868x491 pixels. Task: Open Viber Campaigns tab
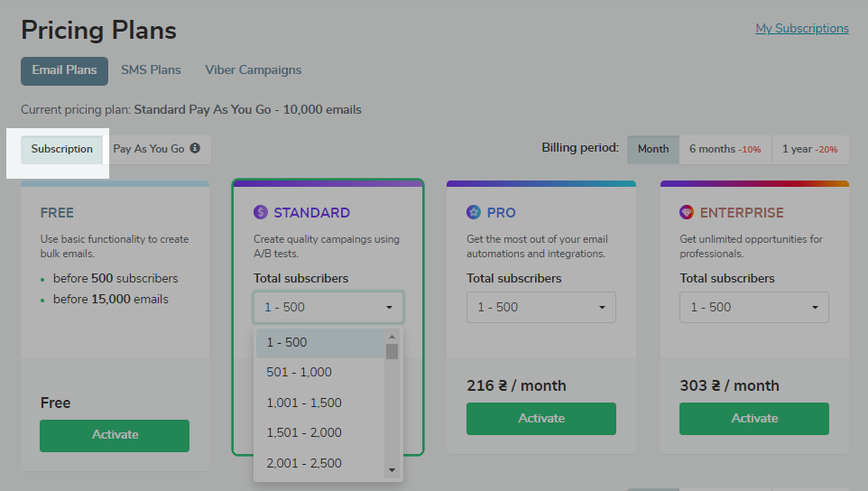click(253, 70)
